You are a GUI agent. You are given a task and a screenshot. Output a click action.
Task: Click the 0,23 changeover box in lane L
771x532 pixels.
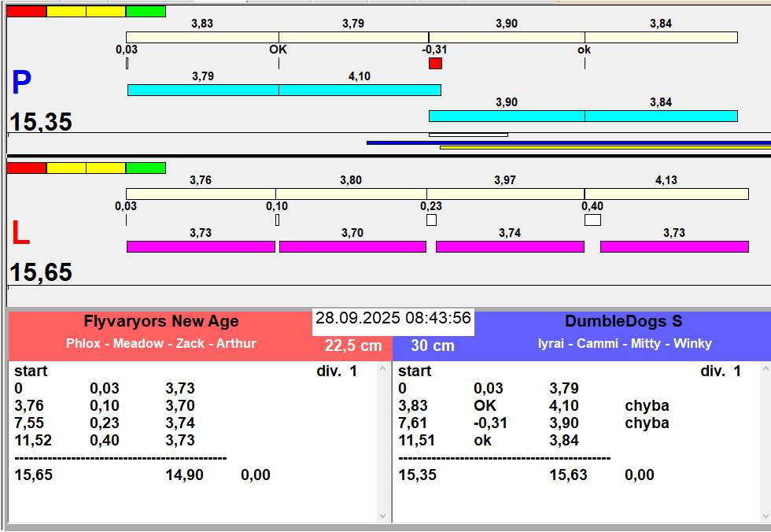[x=431, y=220]
